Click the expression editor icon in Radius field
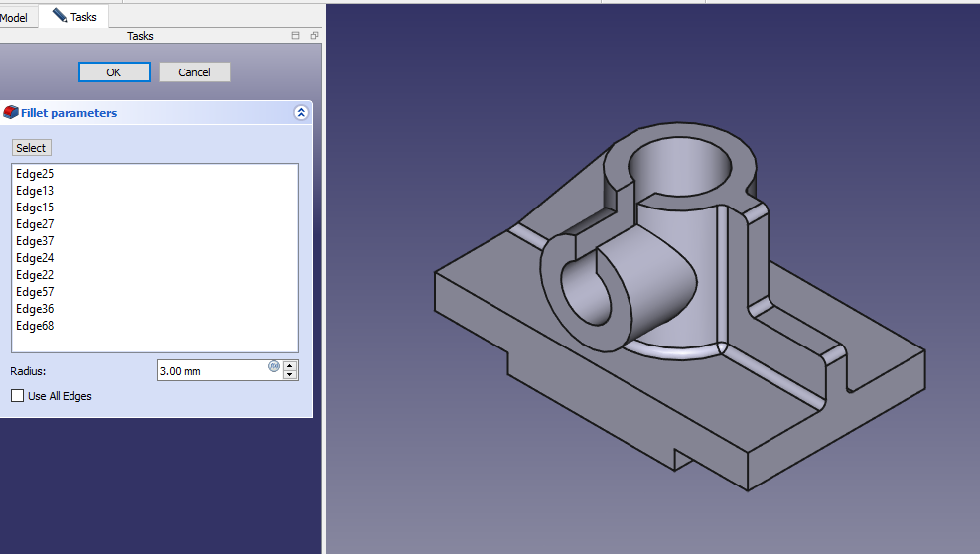 click(x=274, y=366)
